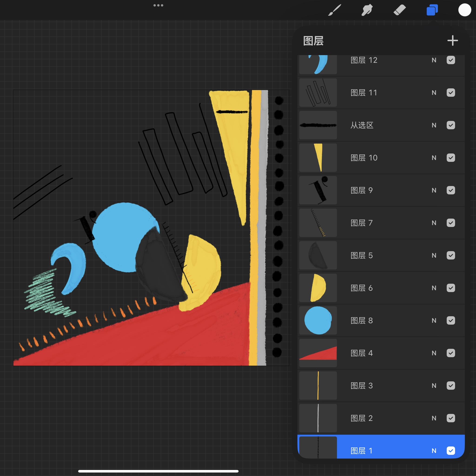Click the blue circle 图层 8 thumbnail
The width and height of the screenshot is (476, 476).
point(318,320)
